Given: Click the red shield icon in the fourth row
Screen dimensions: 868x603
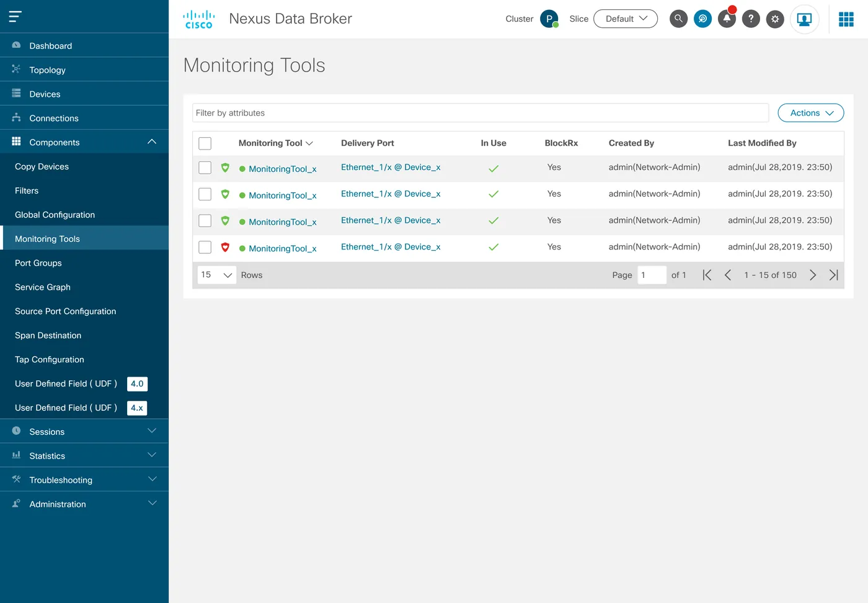Looking at the screenshot, I should click(225, 247).
